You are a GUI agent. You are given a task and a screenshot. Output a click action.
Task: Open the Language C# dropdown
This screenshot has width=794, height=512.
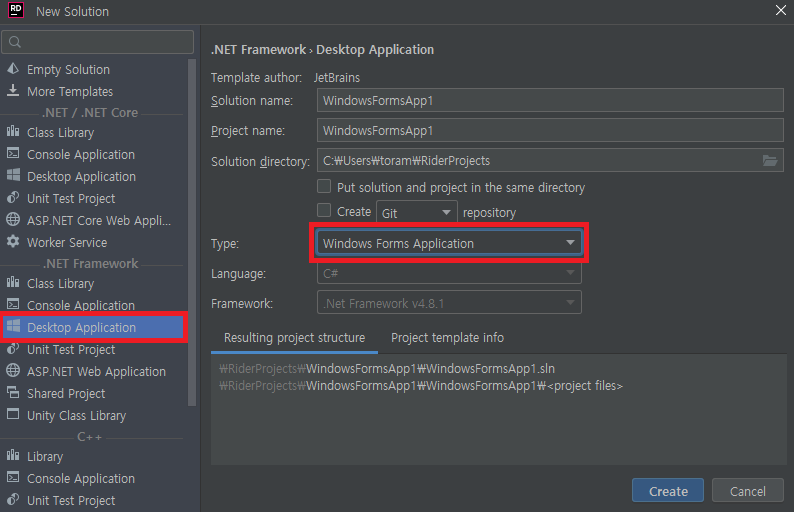tap(449, 273)
